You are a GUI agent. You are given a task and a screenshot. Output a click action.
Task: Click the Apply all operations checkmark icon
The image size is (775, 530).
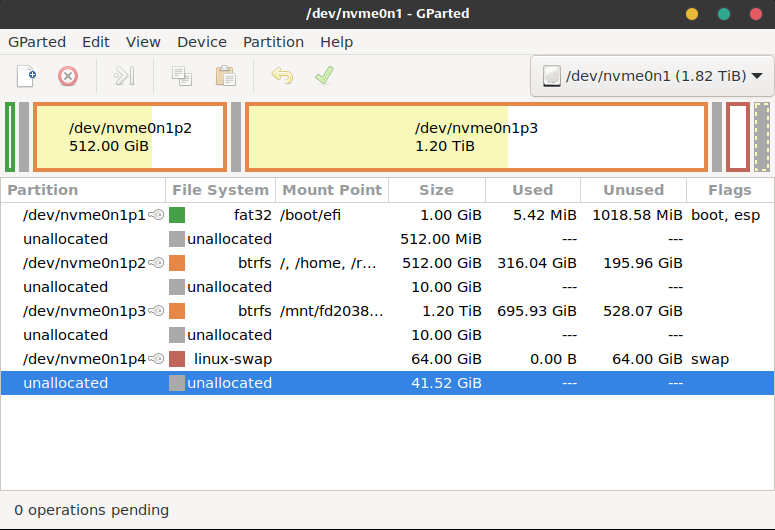324,76
